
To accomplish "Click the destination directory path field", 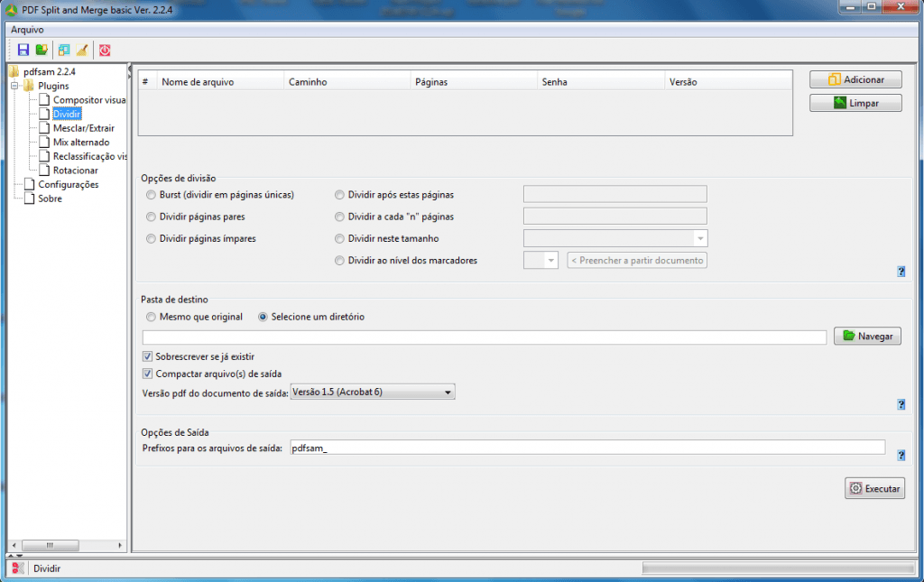I will [x=485, y=337].
